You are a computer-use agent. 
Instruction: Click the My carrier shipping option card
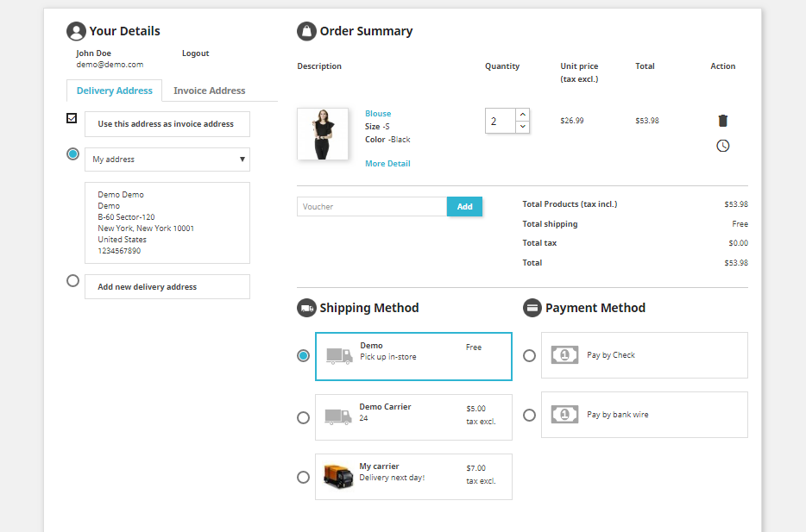tap(413, 477)
